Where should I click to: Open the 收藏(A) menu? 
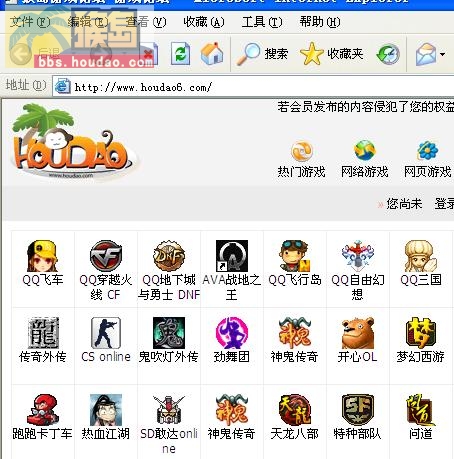coord(204,22)
